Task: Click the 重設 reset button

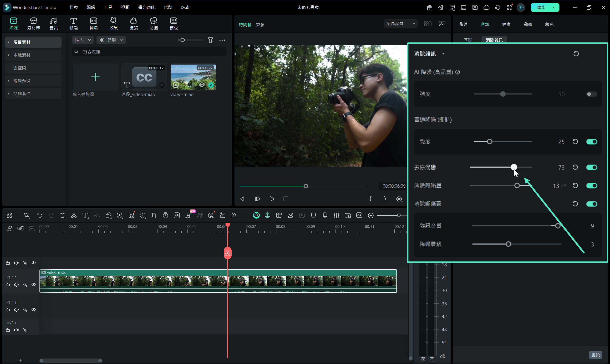Action: (x=595, y=355)
